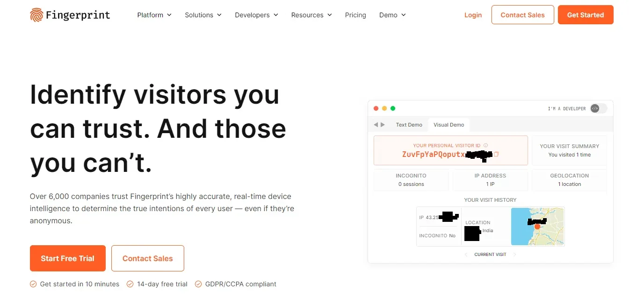Expand the Platform menu
Screen dimensions: 644x298
pos(154,15)
